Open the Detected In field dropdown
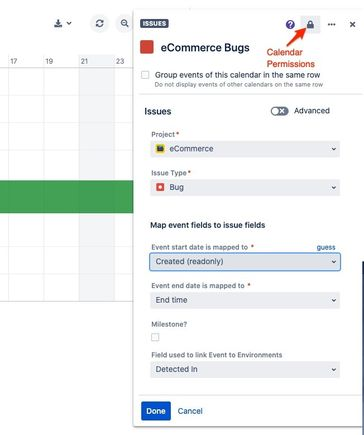The image size is (364, 435). 245,369
